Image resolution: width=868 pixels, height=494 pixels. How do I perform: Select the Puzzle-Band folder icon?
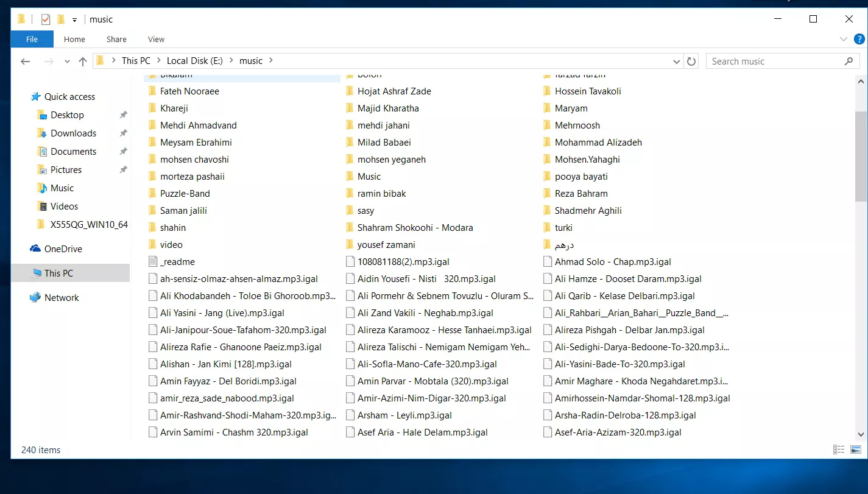coord(152,193)
